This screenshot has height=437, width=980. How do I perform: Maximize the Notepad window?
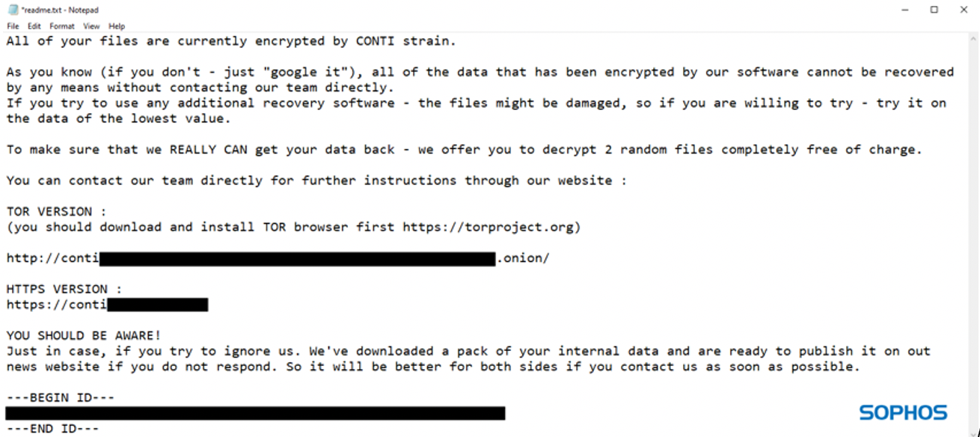pos(934,10)
